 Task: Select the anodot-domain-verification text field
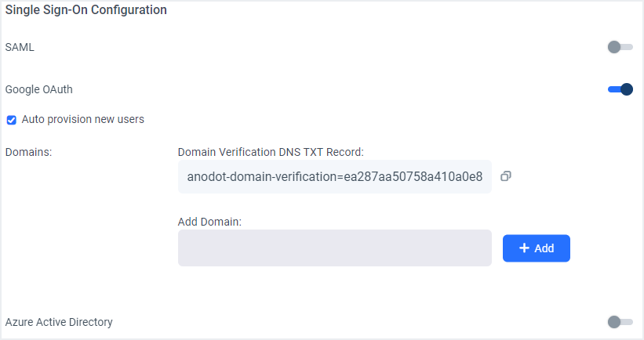click(x=335, y=177)
